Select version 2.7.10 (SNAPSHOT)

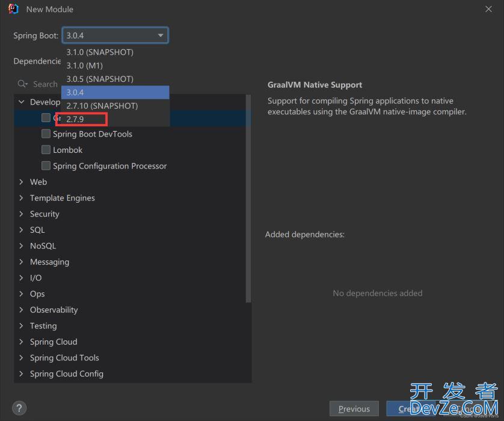tap(115, 106)
